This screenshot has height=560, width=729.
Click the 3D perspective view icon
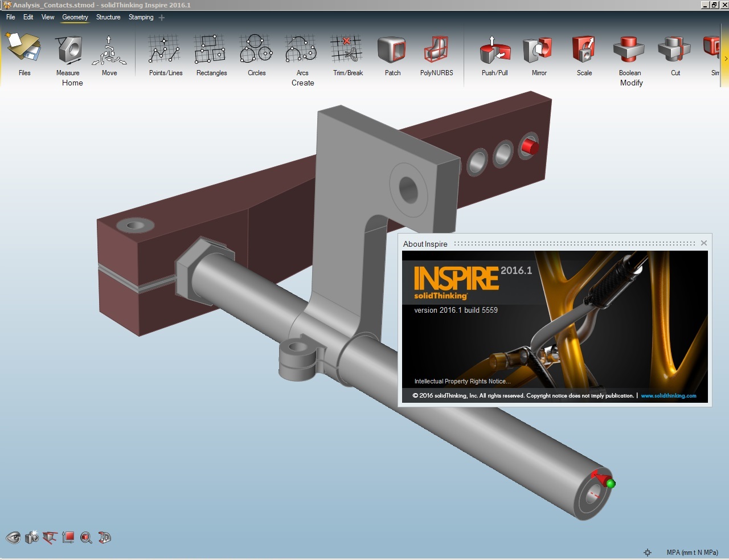point(104,537)
